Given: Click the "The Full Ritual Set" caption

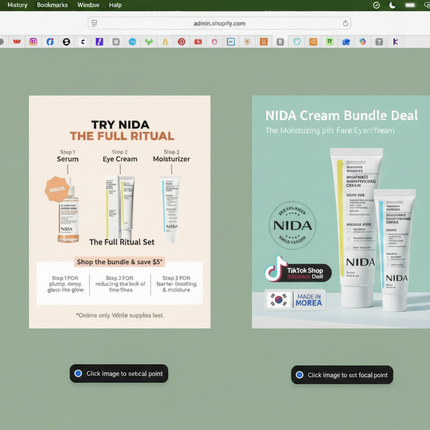Looking at the screenshot, I should 122,242.
